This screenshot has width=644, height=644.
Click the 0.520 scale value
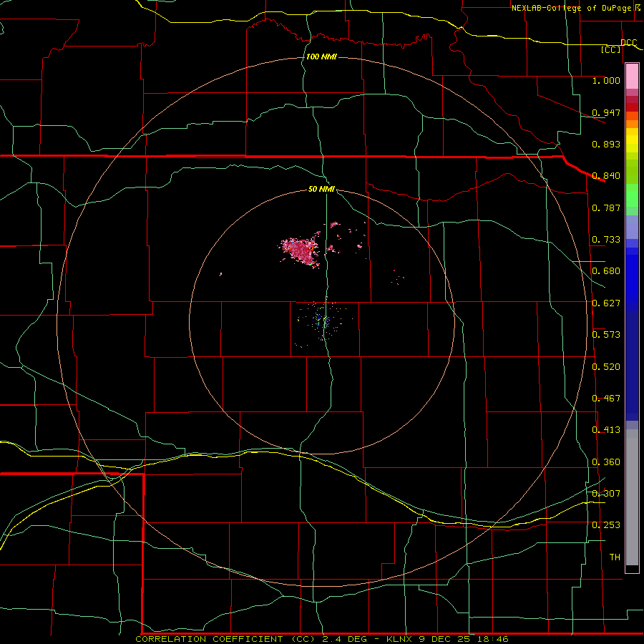click(606, 367)
